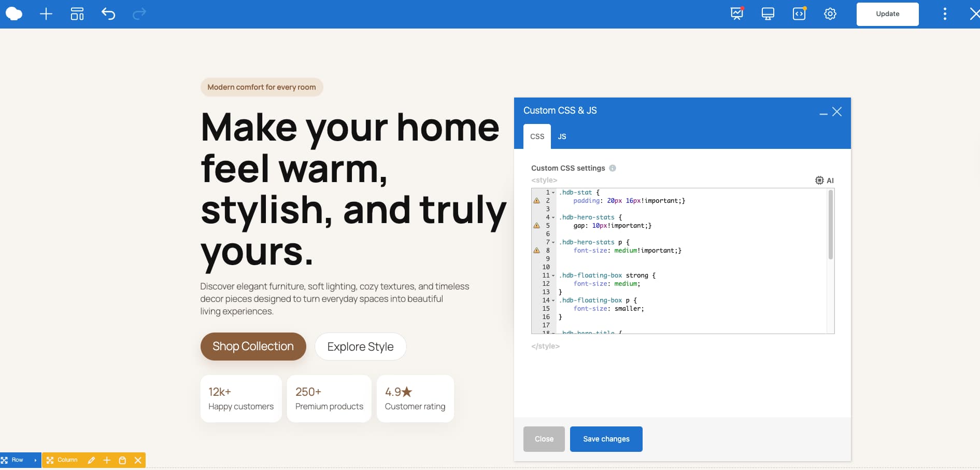Duplicate the Column with the clipboard icon
Screen dimensions: 980x470
(122, 460)
